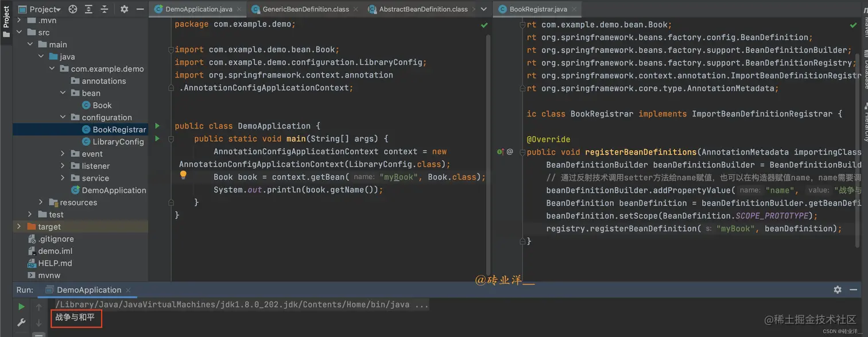Click SCOPE_PROTOTYPE constant in BookRegistrar code
The width and height of the screenshot is (868, 337).
click(x=772, y=215)
